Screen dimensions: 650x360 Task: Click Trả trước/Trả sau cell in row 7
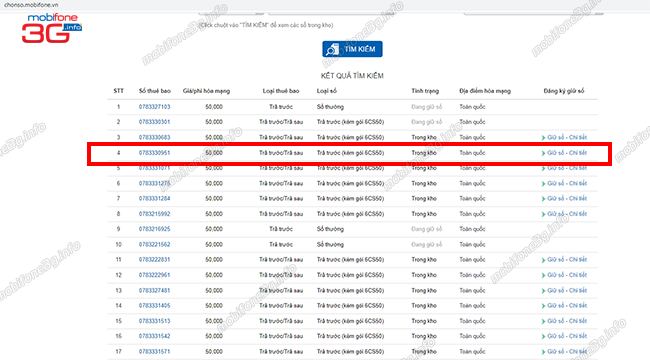point(281,198)
